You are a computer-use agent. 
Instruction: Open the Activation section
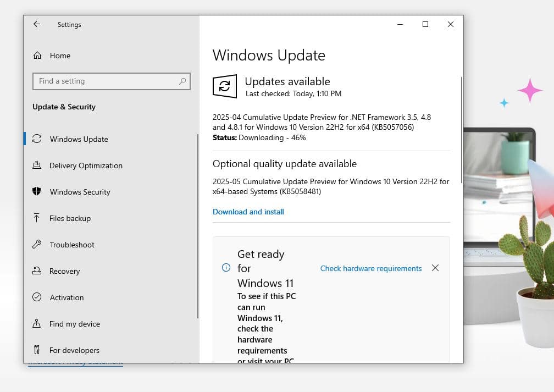coord(67,297)
